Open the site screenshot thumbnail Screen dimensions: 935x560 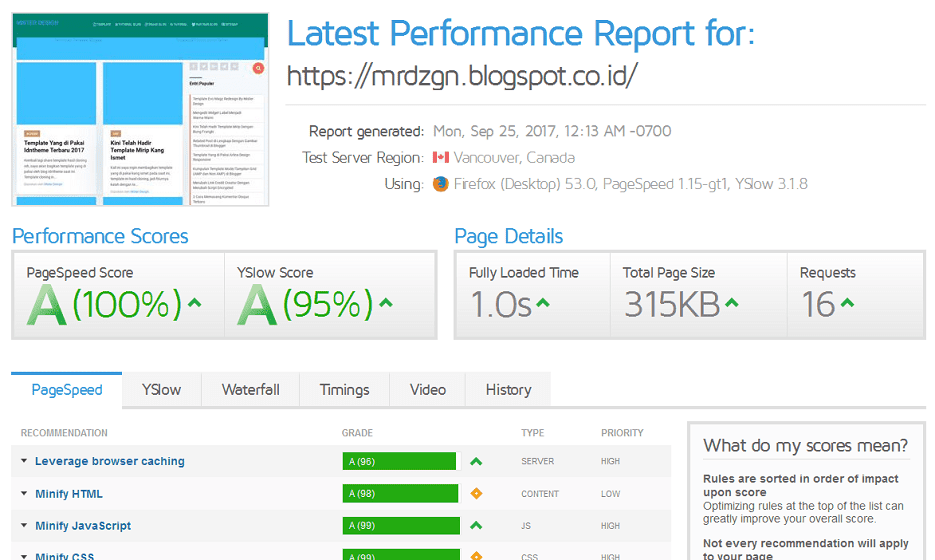pyautogui.click(x=140, y=110)
